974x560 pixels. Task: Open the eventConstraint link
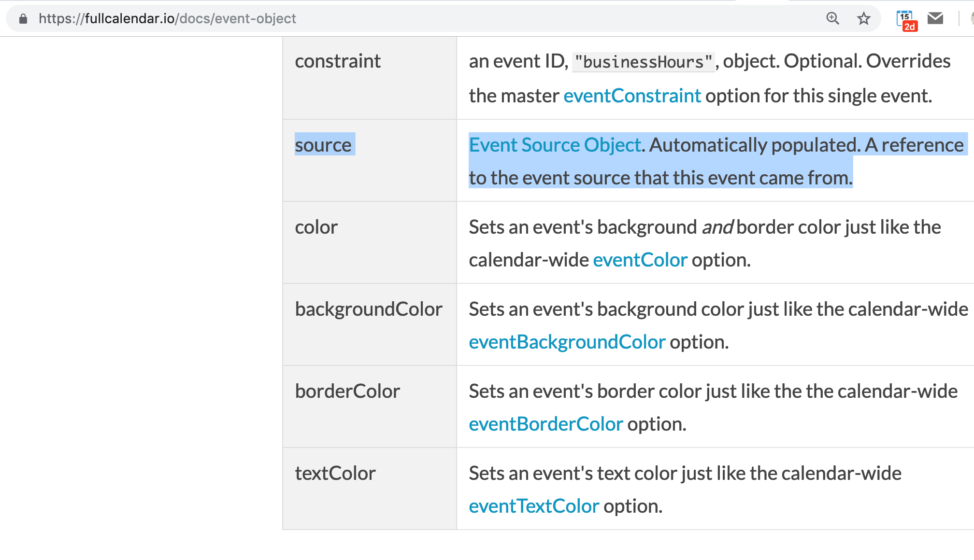632,96
